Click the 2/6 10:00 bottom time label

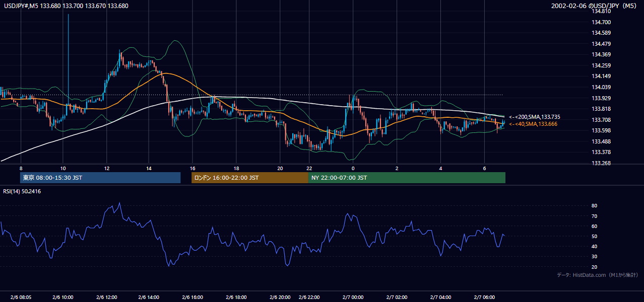pyautogui.click(x=63, y=297)
